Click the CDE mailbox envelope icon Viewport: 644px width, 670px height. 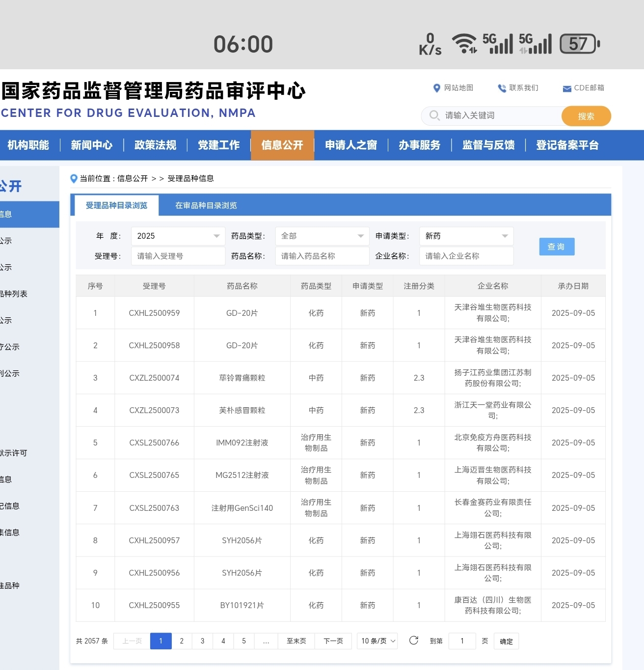tap(567, 88)
